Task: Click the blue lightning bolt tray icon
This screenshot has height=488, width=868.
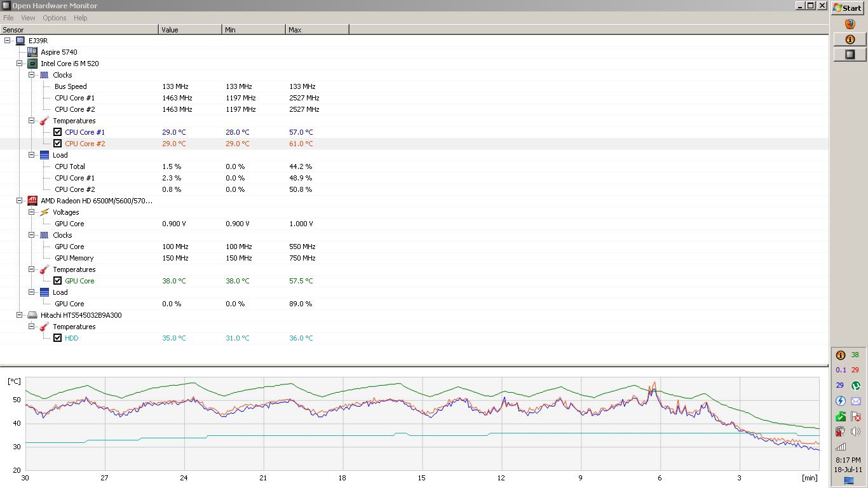Action: [x=840, y=402]
